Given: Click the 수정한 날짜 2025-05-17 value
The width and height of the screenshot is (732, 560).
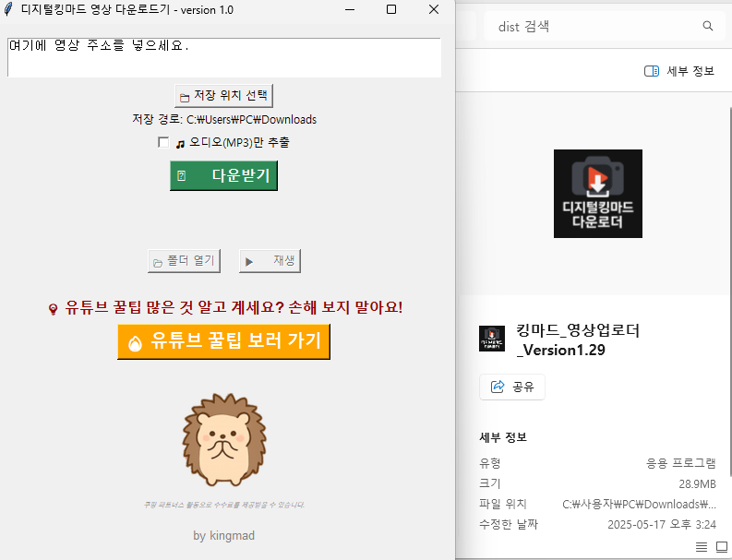Looking at the screenshot, I should 662,525.
